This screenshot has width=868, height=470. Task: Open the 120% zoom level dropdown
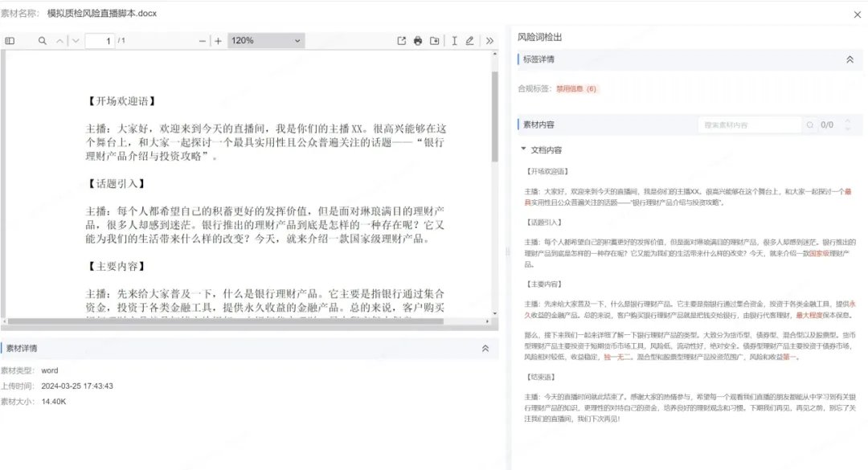tap(265, 41)
